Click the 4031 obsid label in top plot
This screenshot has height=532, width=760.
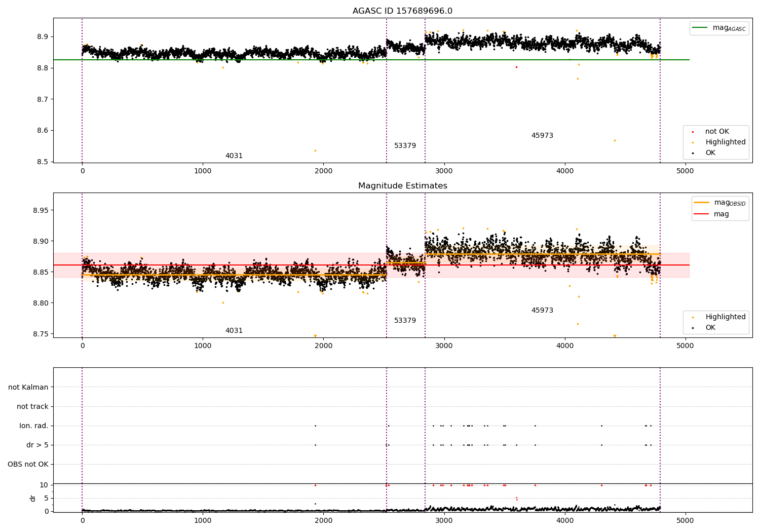[234, 156]
